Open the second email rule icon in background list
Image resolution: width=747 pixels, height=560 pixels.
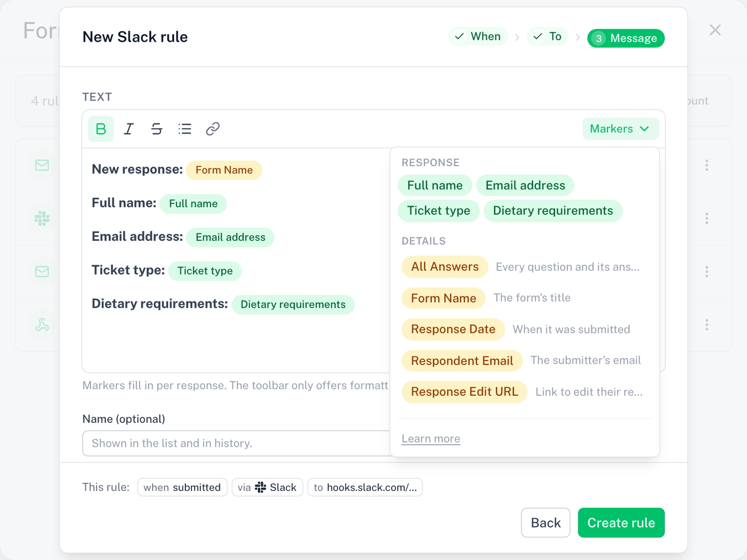point(42,271)
